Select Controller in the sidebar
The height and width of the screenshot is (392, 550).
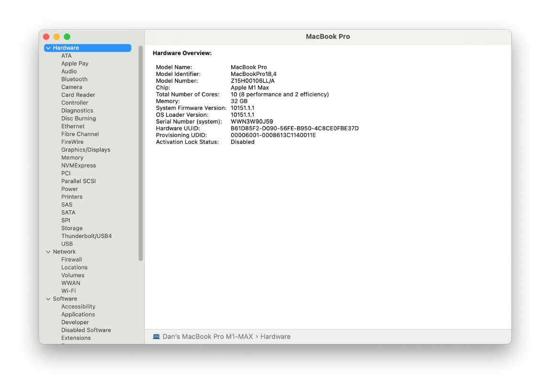tap(75, 103)
